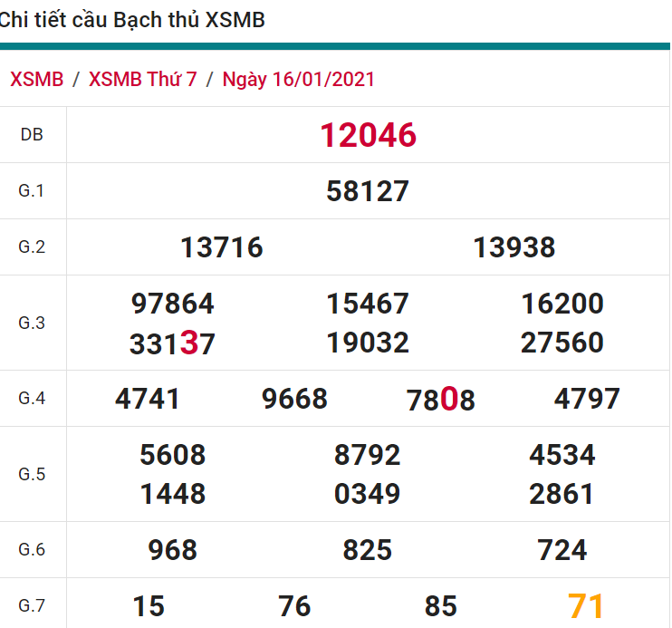Select the G.3 number 97864

[173, 304]
